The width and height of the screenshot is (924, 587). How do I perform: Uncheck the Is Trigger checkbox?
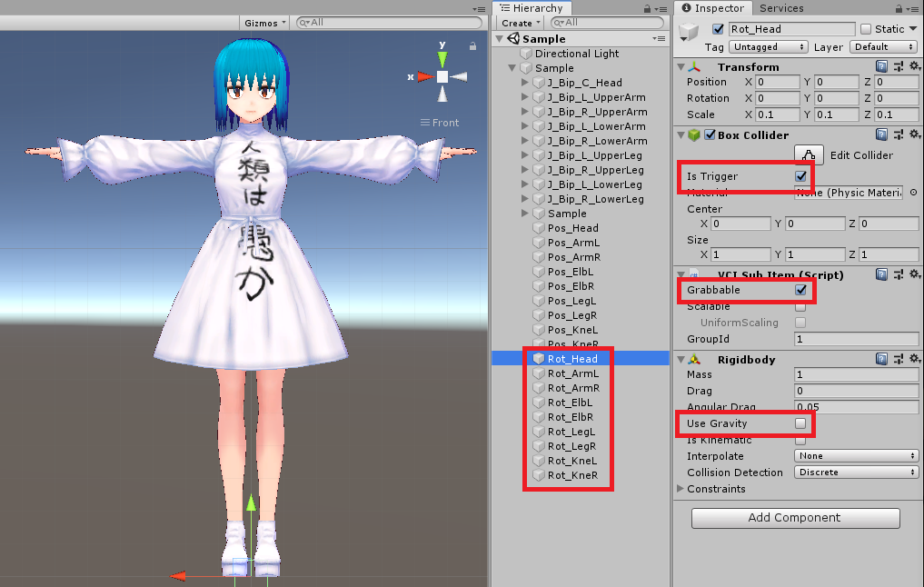click(800, 176)
